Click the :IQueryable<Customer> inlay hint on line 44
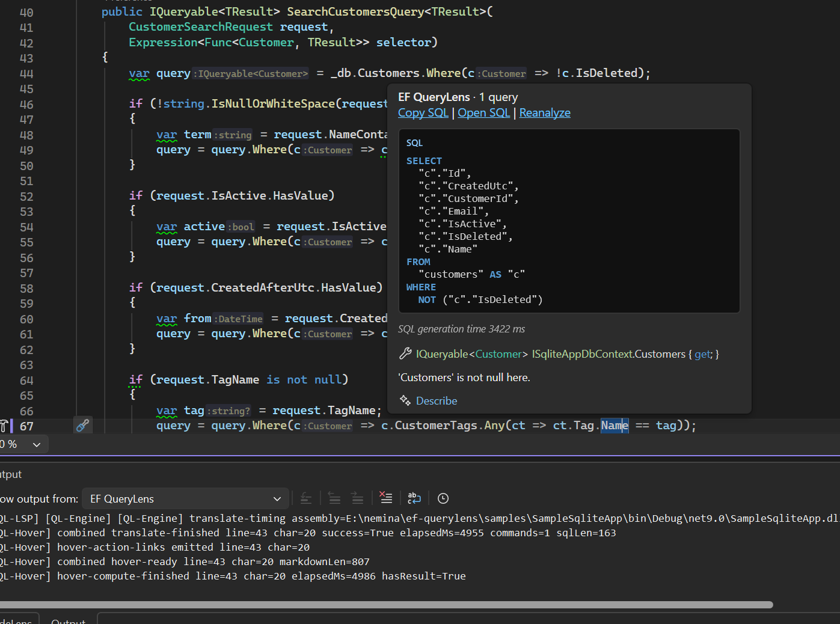The image size is (840, 624). (x=251, y=73)
